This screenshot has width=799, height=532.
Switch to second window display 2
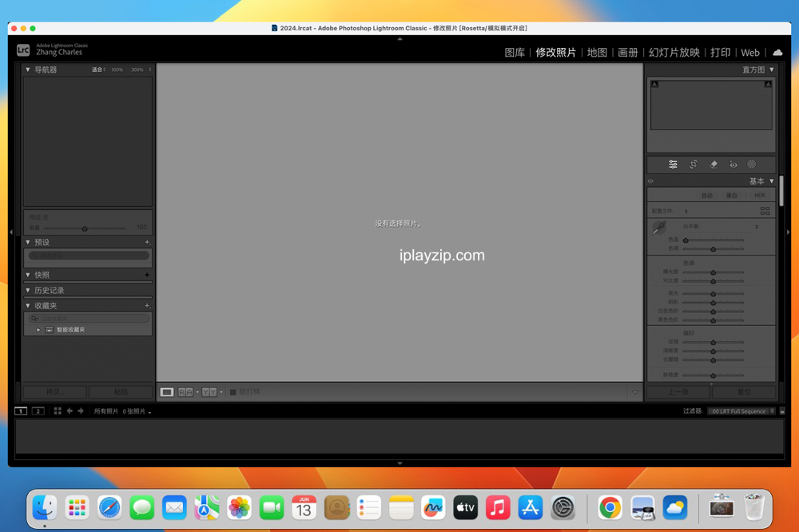tap(38, 411)
